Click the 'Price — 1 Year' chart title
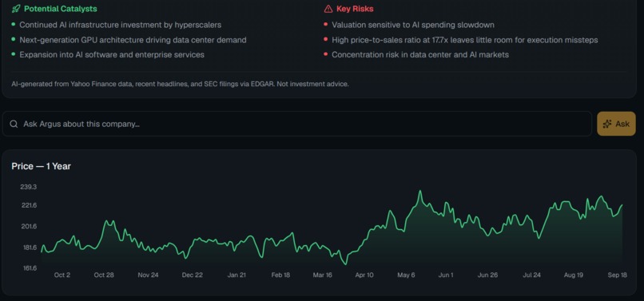644x301 pixels. coord(41,166)
